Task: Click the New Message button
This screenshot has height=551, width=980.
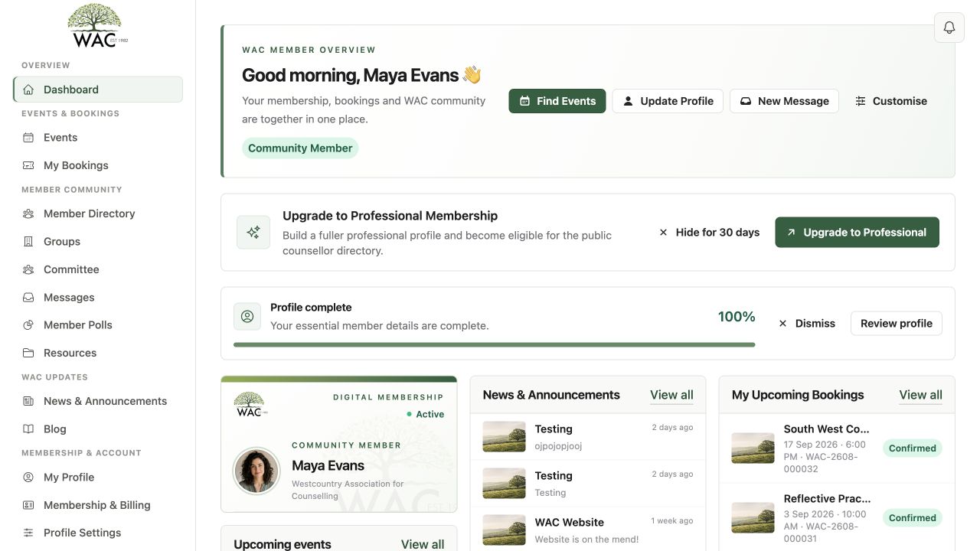Action: pos(784,101)
